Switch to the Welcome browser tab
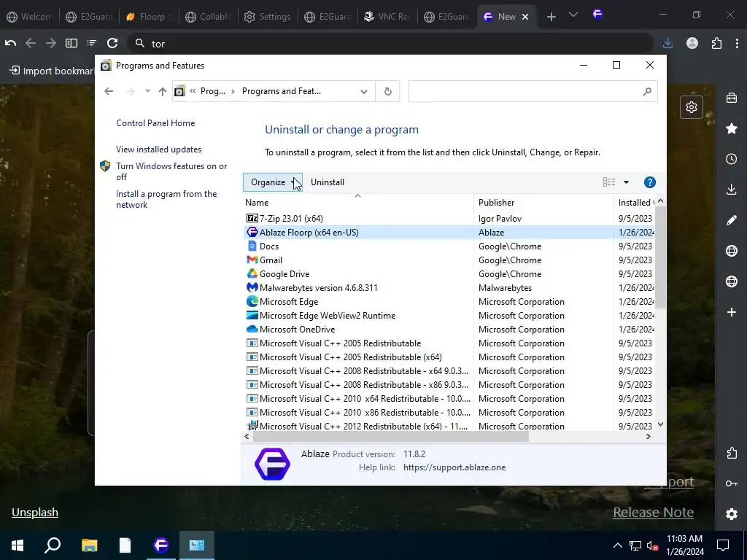The width and height of the screenshot is (747, 560). (x=29, y=17)
